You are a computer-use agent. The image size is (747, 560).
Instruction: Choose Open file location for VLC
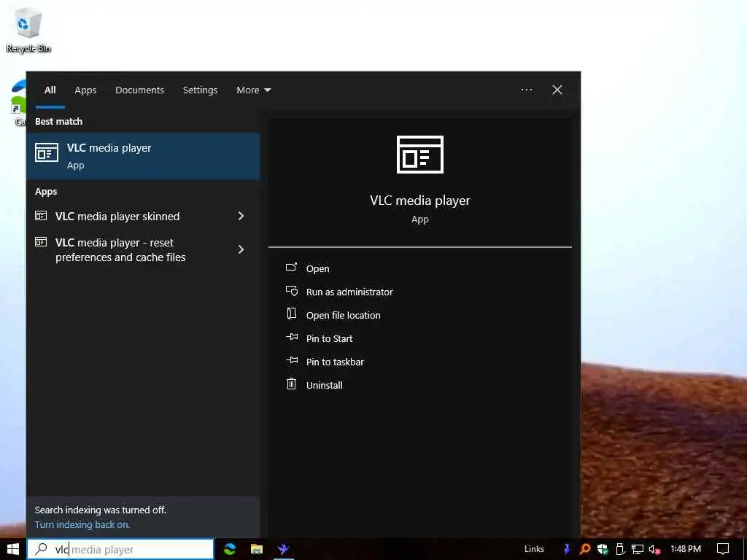(343, 315)
